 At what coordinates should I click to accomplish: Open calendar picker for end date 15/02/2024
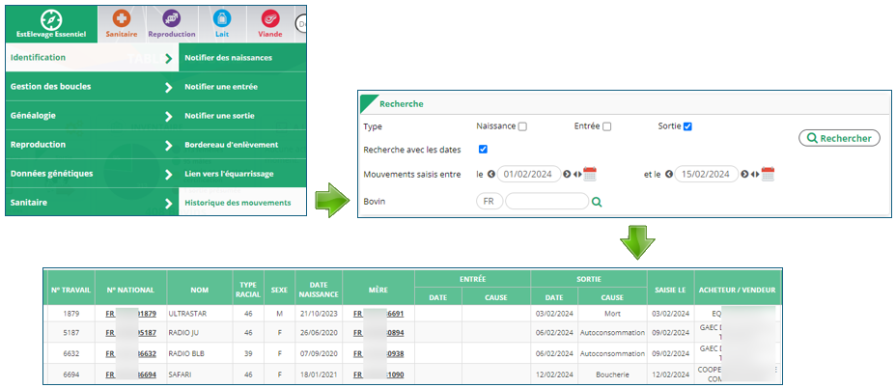pyautogui.click(x=767, y=174)
